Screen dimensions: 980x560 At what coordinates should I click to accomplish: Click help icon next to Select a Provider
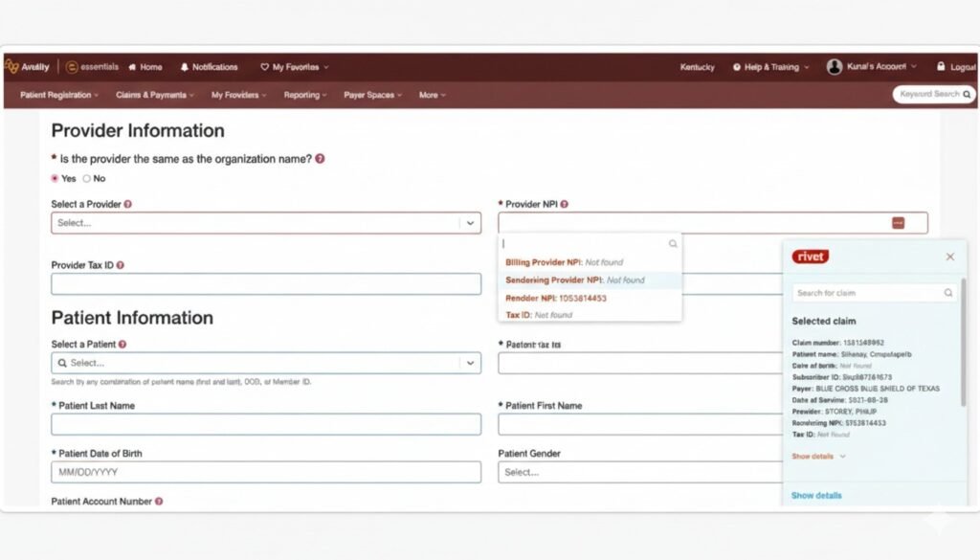pos(128,205)
